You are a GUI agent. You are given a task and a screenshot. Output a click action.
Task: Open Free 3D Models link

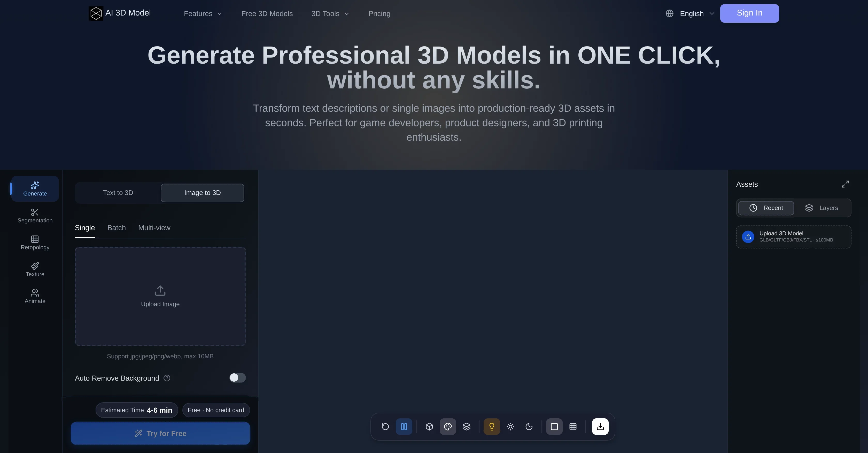tap(267, 13)
